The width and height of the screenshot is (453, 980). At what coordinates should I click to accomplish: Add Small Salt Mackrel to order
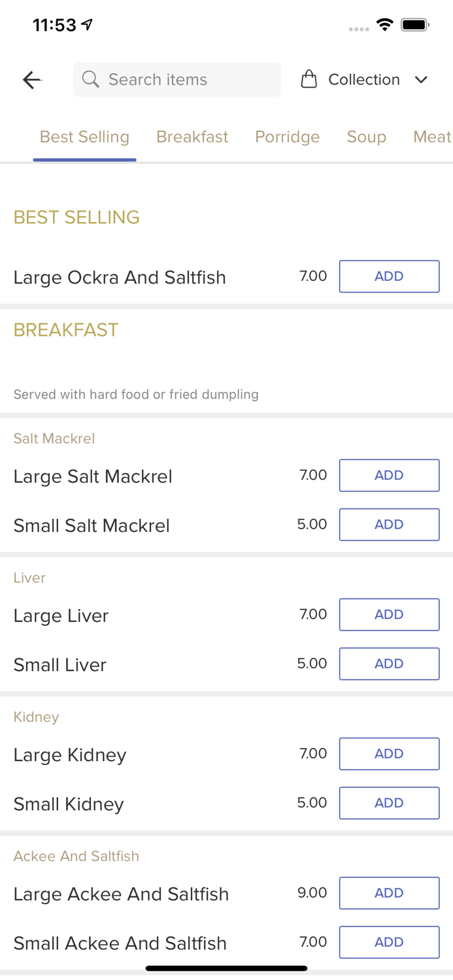pyautogui.click(x=389, y=525)
